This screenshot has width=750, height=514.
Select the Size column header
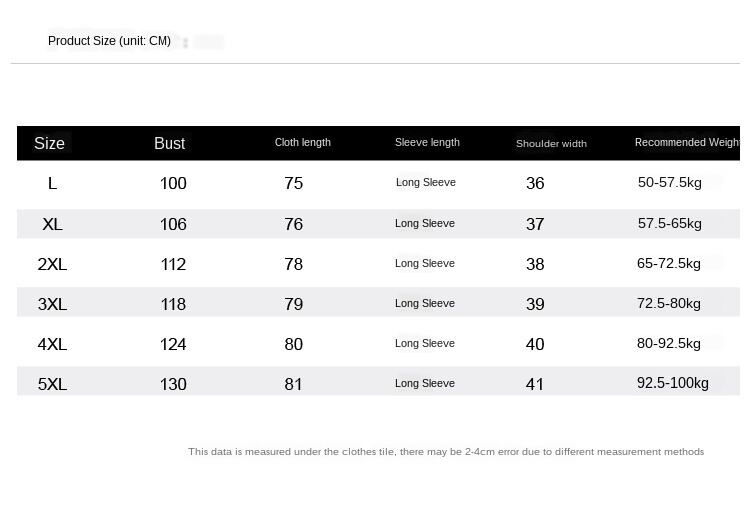(49, 143)
